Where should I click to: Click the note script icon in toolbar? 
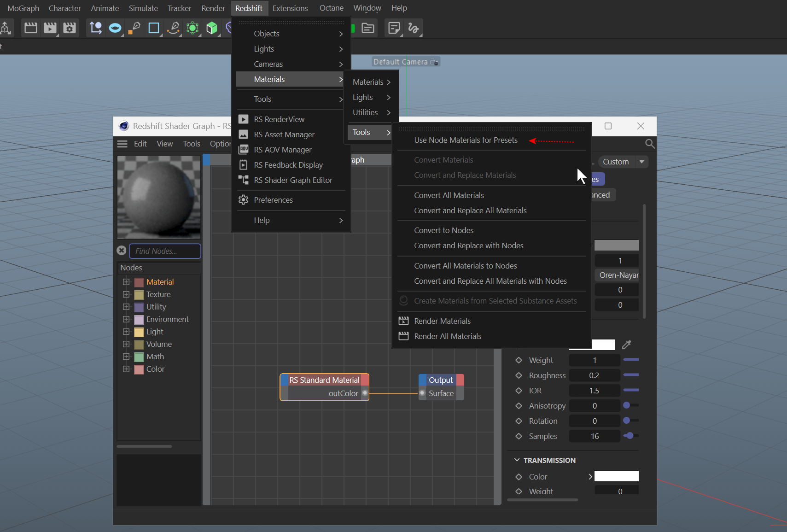(394, 28)
